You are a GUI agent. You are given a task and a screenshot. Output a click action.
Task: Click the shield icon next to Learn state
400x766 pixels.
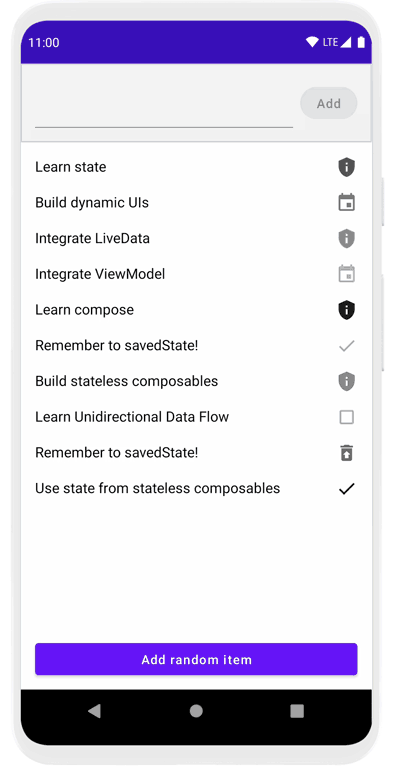click(346, 167)
